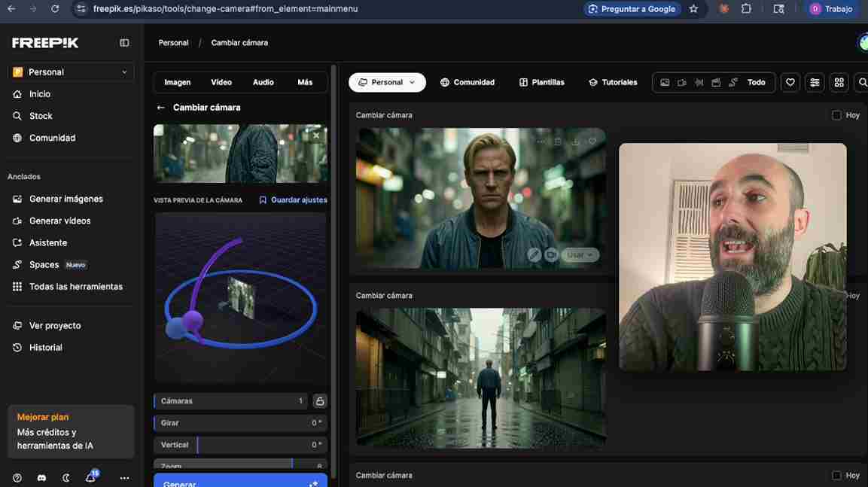Image resolution: width=868 pixels, height=487 pixels.
Task: Open notifications using the bell icon
Action: [x=90, y=477]
